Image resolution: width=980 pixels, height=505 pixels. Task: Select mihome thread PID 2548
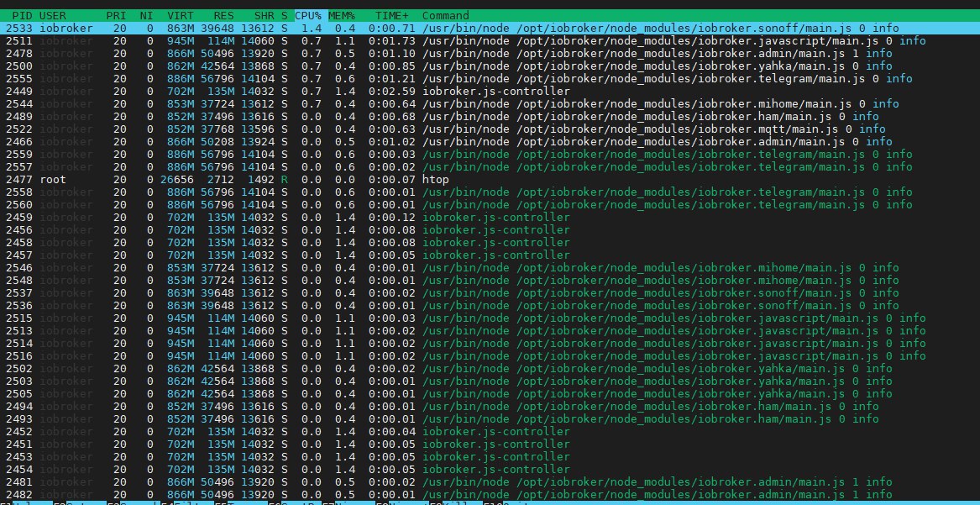tap(490, 280)
